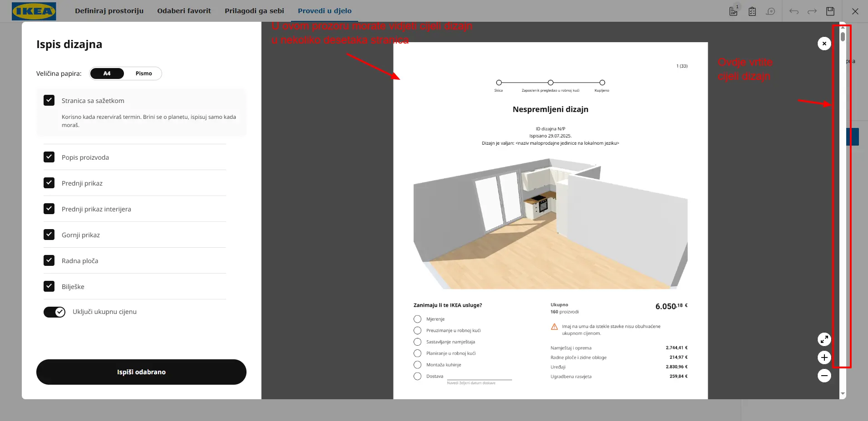Select Pismo paper size
This screenshot has width=868, height=421.
click(x=143, y=73)
